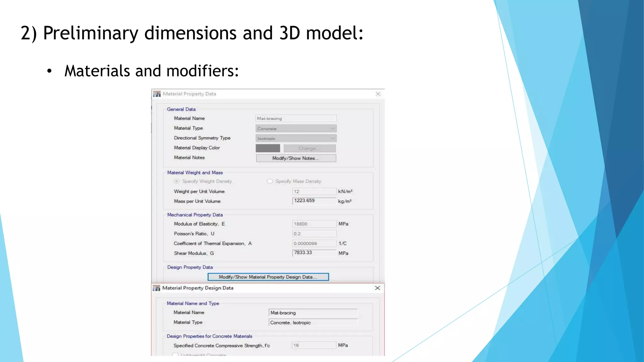Select the Poisson's Ratio field
Screen dimensions: 644x362
(314, 233)
